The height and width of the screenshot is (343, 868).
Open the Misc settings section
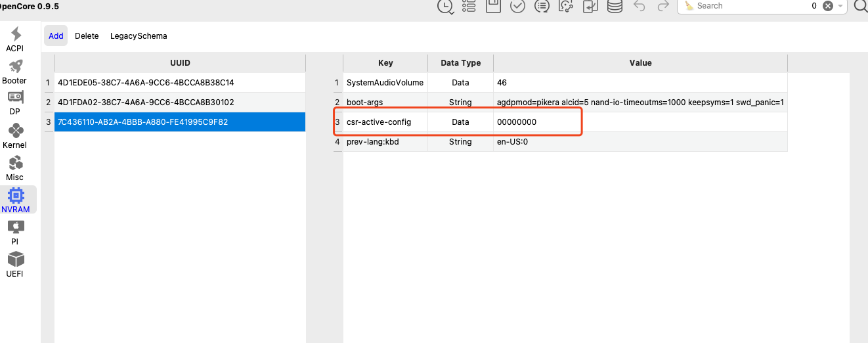click(16, 168)
